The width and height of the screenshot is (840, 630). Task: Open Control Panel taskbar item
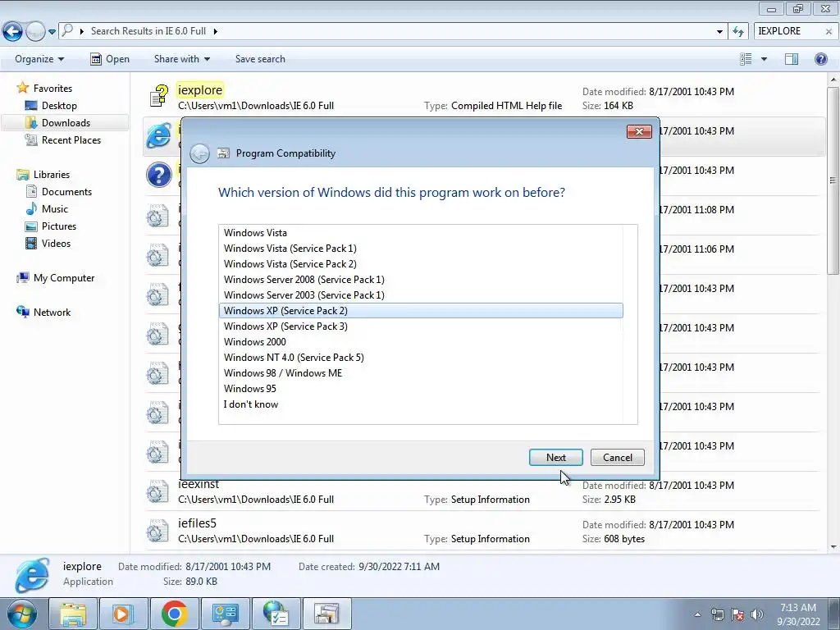pyautogui.click(x=224, y=614)
